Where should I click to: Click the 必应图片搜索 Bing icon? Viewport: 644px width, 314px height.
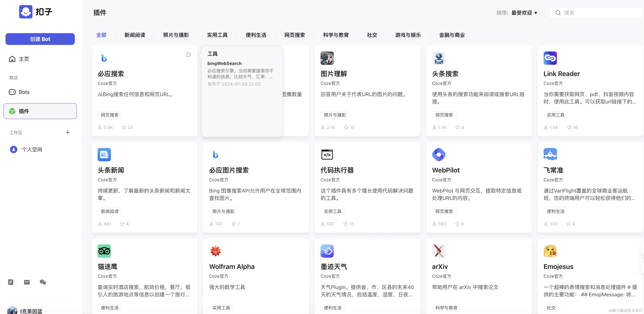click(216, 155)
